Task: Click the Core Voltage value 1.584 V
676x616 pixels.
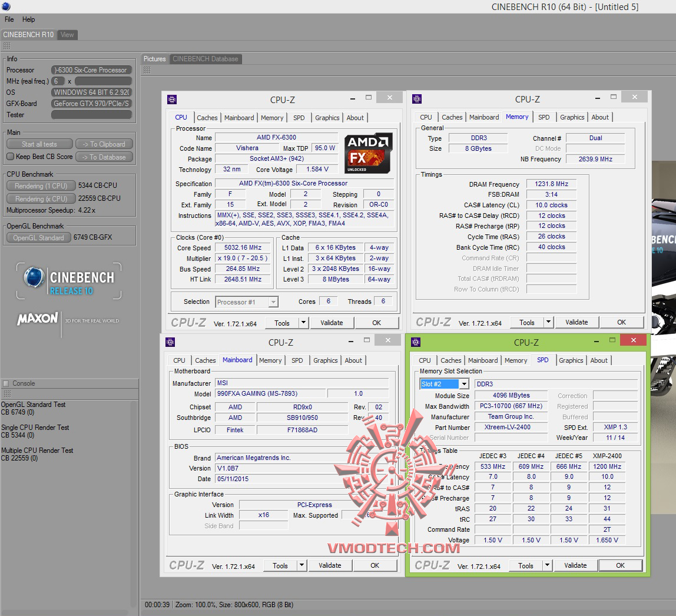Action: click(317, 170)
